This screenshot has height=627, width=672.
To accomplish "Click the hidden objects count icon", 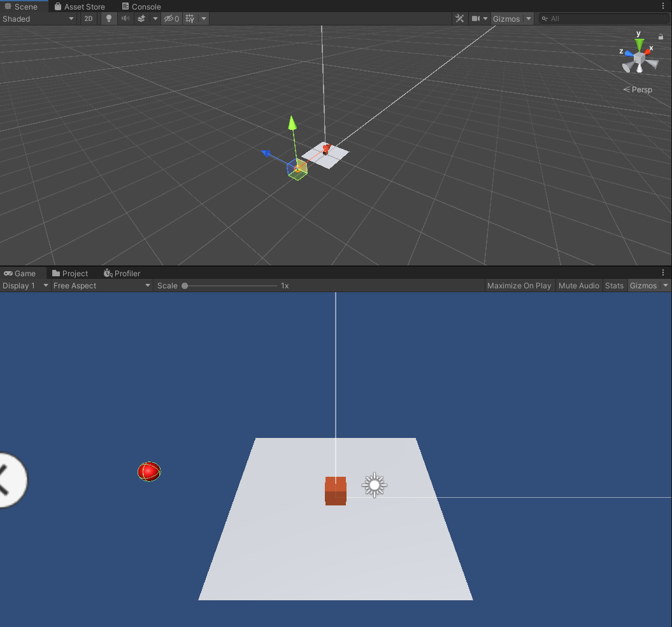I will (x=171, y=18).
